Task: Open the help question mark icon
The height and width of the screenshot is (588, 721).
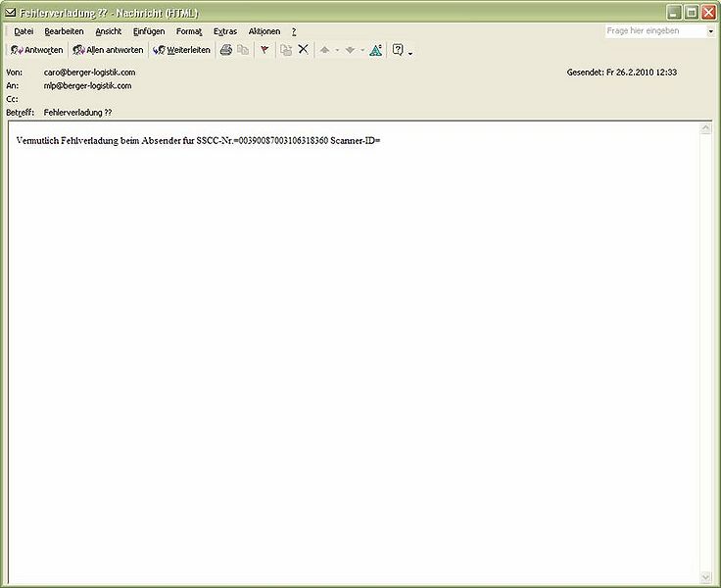Action: click(x=398, y=50)
